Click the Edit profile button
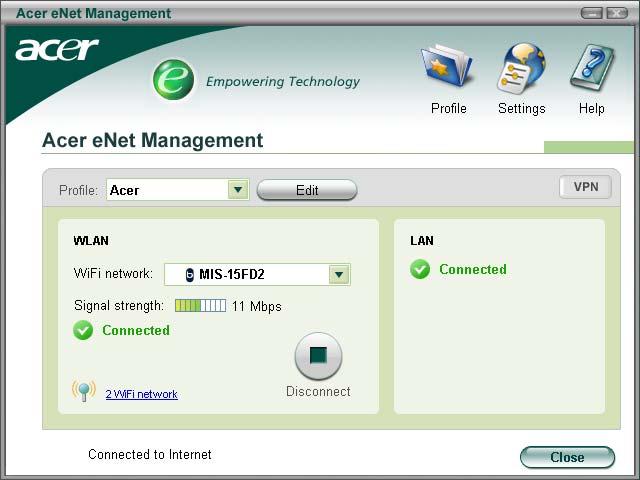Viewport: 640px width, 480px height. click(307, 190)
